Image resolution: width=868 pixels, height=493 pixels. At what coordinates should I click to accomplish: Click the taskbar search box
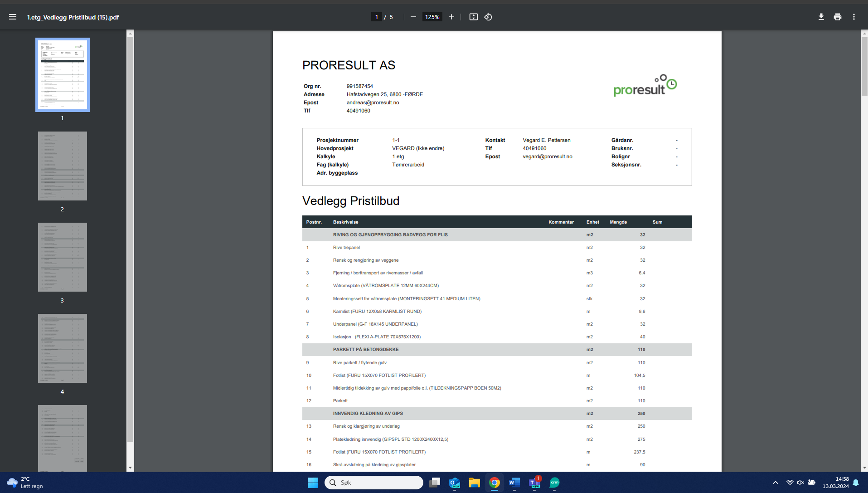[374, 483]
